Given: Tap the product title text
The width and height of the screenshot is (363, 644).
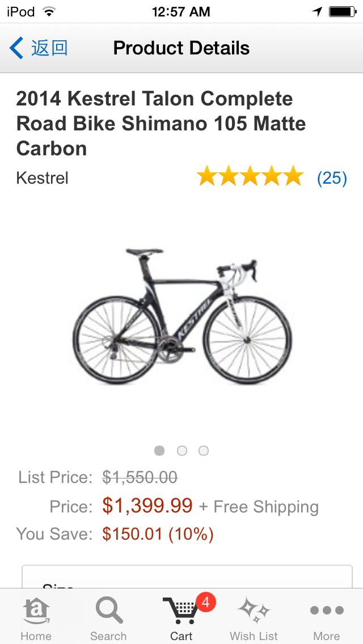Looking at the screenshot, I should [161, 124].
